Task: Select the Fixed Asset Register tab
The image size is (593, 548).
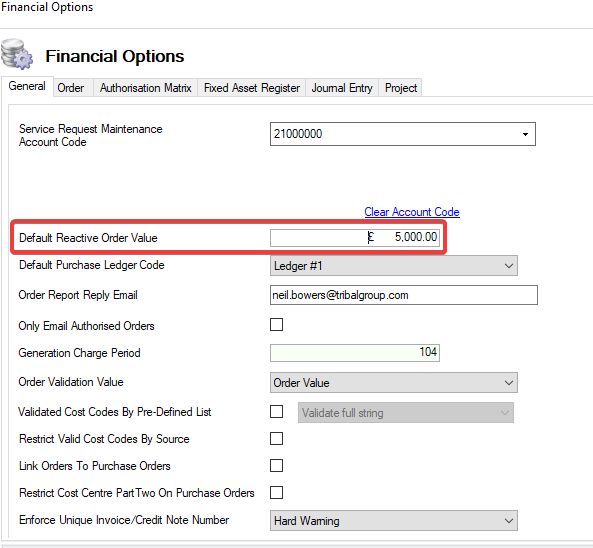Action: [251, 88]
